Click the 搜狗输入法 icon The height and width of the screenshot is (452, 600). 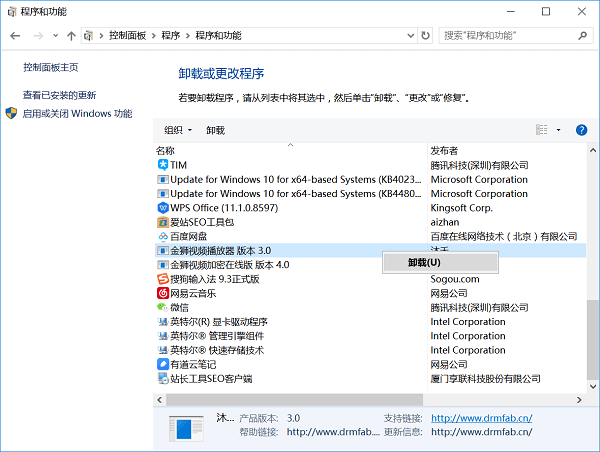coord(163,279)
